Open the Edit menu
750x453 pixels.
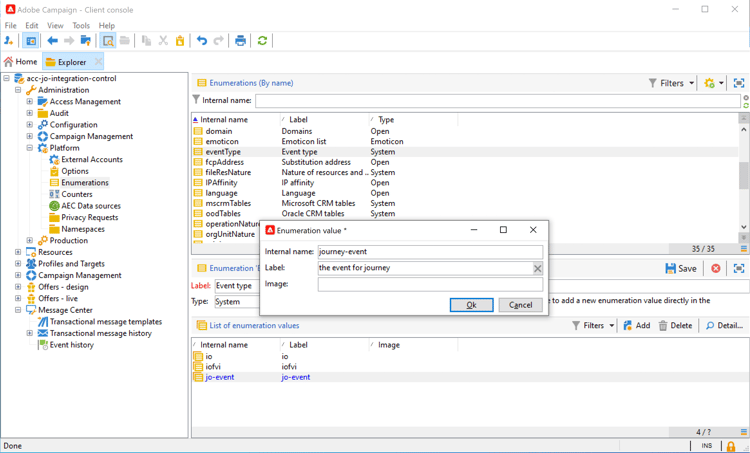point(32,25)
